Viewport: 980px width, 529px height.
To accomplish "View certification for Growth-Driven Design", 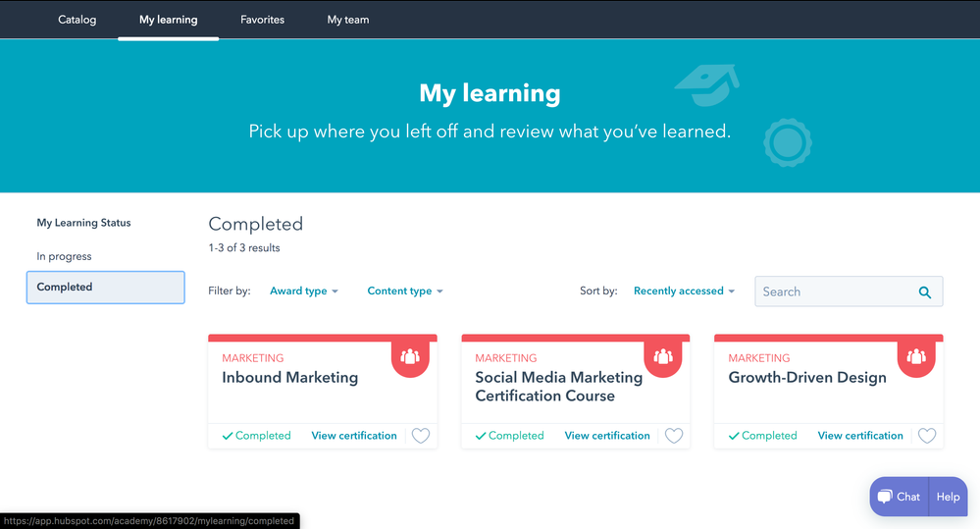I will (x=860, y=435).
